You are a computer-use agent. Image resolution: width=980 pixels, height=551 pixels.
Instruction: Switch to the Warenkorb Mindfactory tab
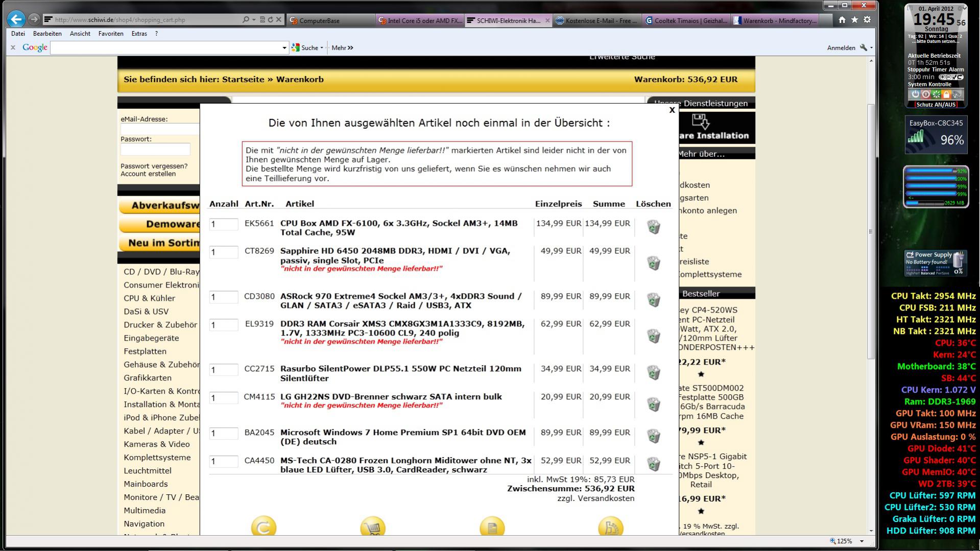point(776,20)
